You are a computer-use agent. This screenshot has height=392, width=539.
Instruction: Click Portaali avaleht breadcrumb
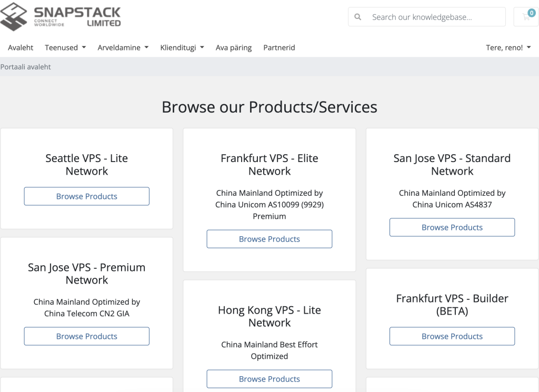click(x=25, y=67)
